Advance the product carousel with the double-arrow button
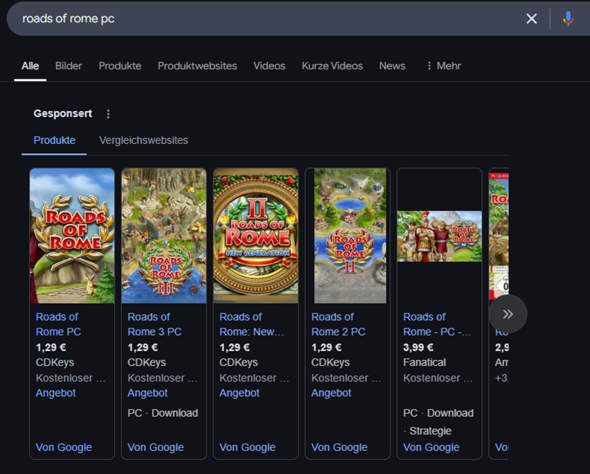590x474 pixels. (x=508, y=314)
